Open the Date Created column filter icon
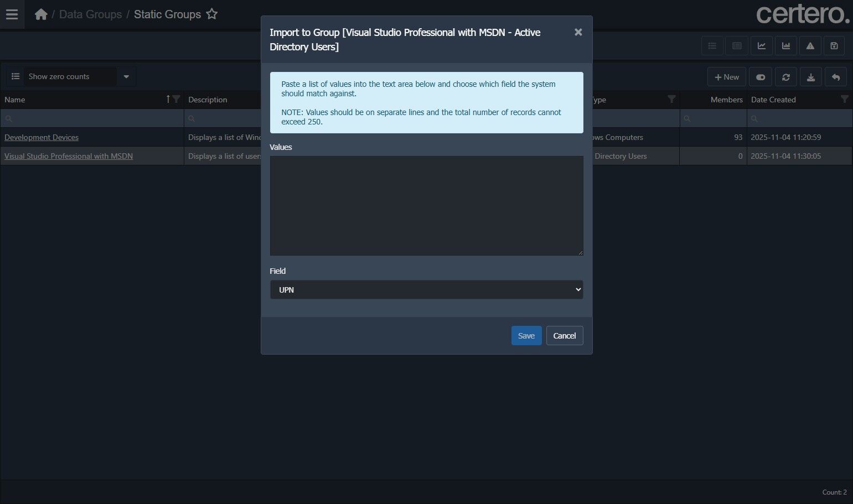This screenshot has height=504, width=853. click(845, 99)
